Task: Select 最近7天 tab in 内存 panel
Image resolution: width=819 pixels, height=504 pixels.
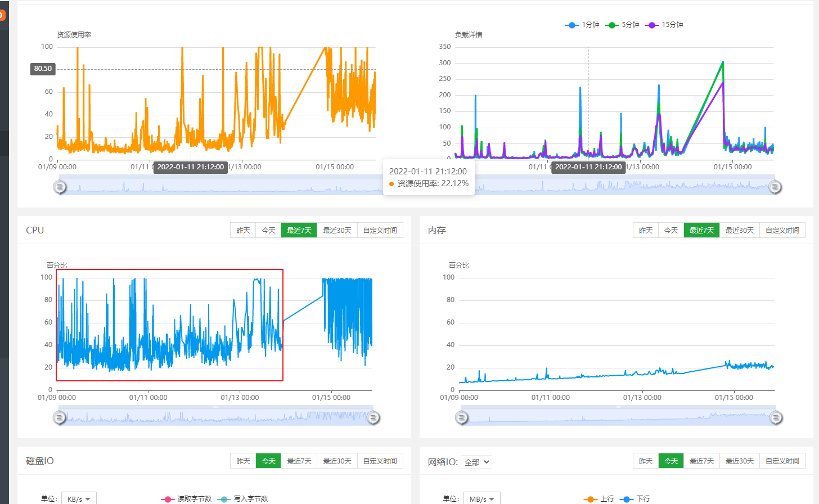Action: click(702, 230)
